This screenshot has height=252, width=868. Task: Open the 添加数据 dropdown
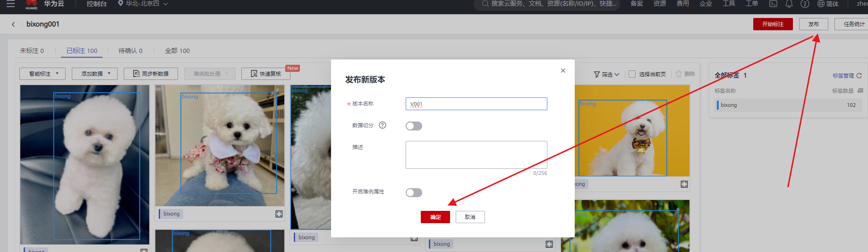[94, 74]
